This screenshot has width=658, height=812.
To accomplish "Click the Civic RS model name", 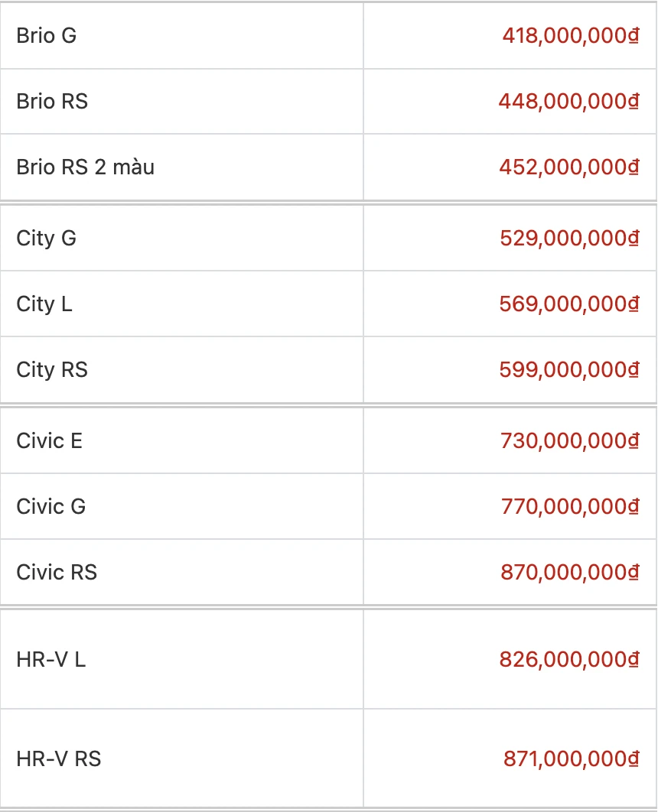I will tap(57, 573).
